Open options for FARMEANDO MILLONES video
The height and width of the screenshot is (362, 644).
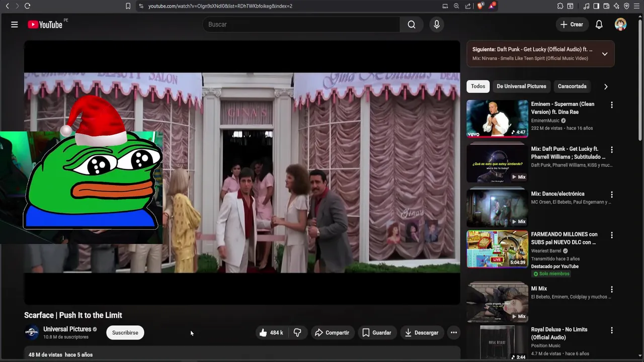point(612,235)
